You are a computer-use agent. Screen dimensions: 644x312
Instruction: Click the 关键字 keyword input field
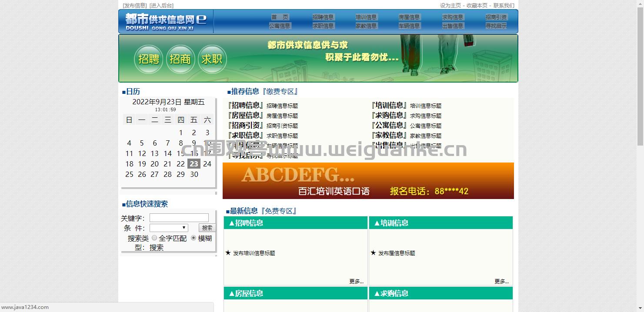coord(179,218)
